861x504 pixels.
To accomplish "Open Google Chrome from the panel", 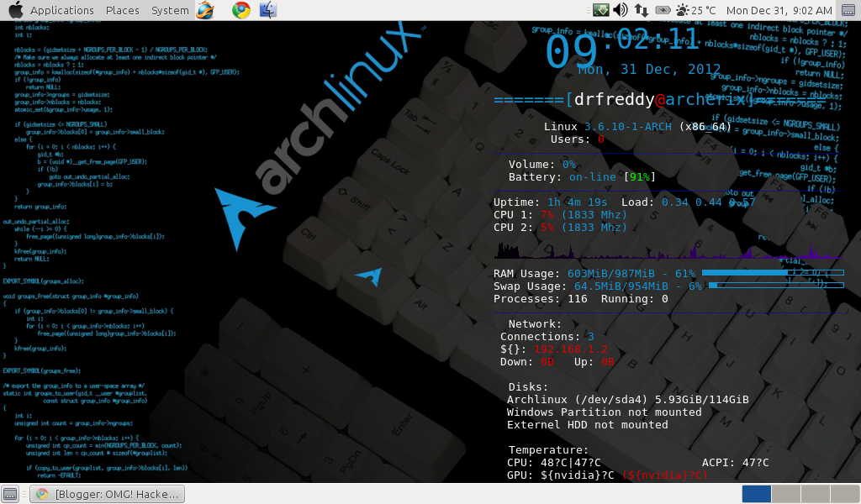I will (240, 10).
